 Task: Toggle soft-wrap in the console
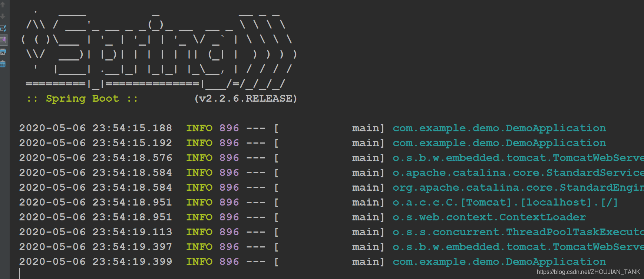(x=3, y=28)
